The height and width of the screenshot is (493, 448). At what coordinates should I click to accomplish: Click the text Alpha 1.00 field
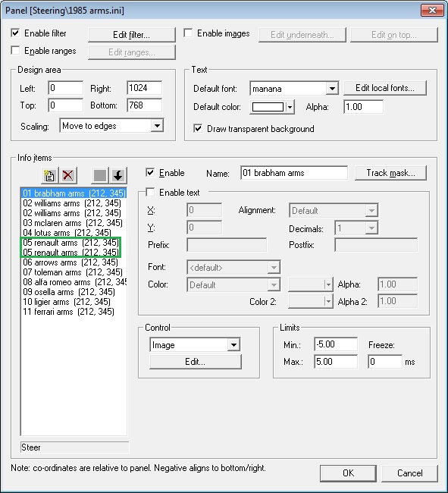tap(363, 107)
